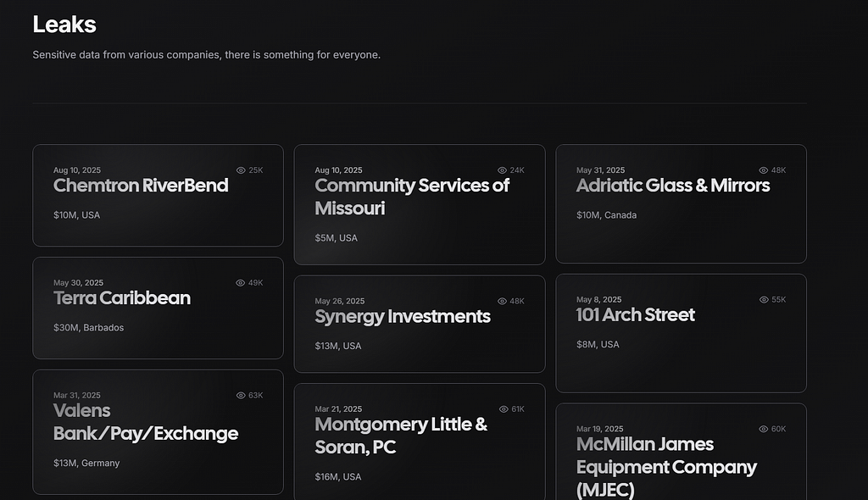This screenshot has height=500, width=868.
Task: Click the Leaks page heading
Action: 64,25
